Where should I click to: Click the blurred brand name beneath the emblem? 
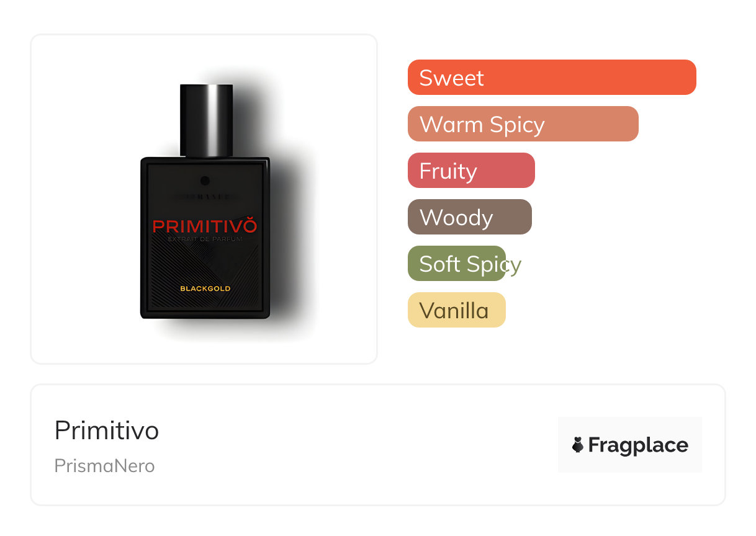(x=205, y=197)
